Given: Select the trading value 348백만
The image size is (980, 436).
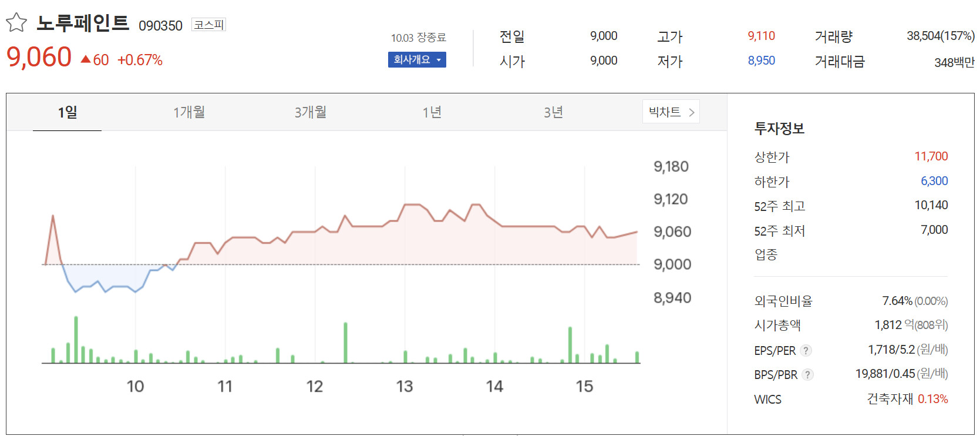Looking at the screenshot, I should coord(954,62).
